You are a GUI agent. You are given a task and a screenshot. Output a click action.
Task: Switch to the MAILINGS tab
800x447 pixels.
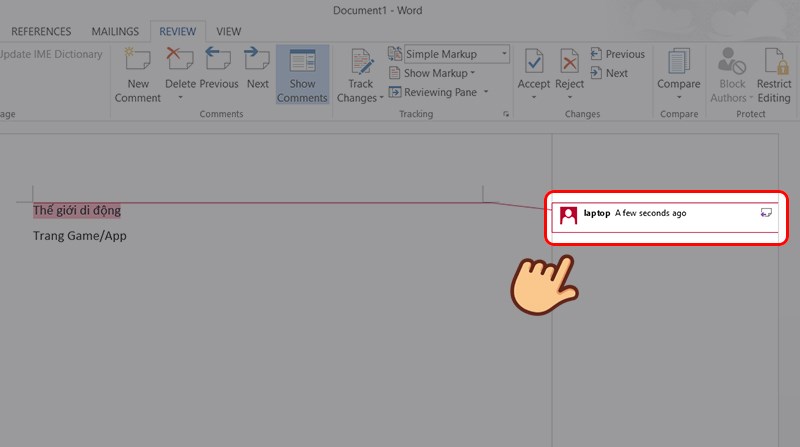tap(115, 32)
